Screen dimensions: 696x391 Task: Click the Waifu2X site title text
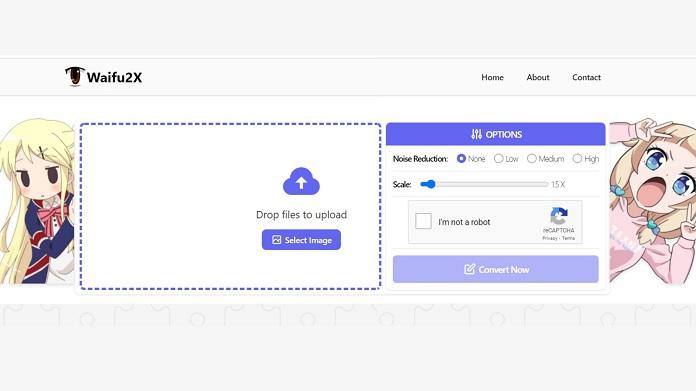(114, 77)
